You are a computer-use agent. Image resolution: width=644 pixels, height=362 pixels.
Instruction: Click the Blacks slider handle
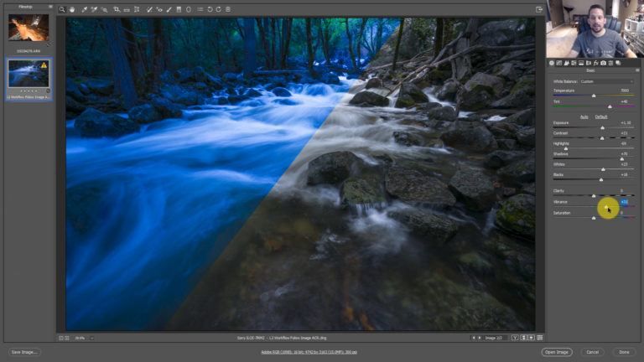pyautogui.click(x=601, y=180)
